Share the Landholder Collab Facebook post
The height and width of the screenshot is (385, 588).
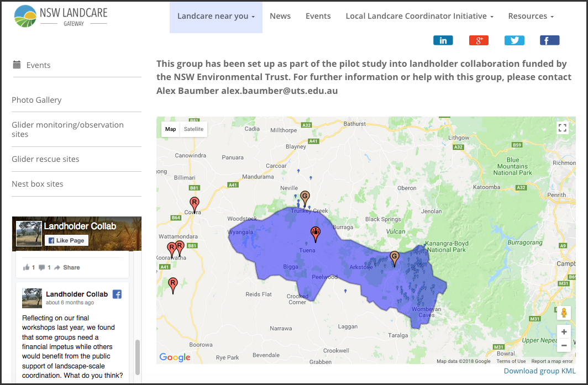pos(67,267)
